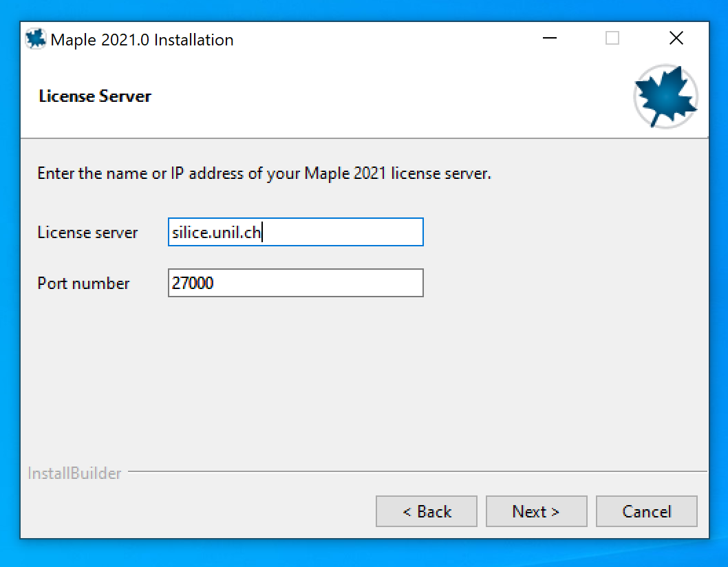
Task: Click the license server instruction text
Action: point(264,173)
